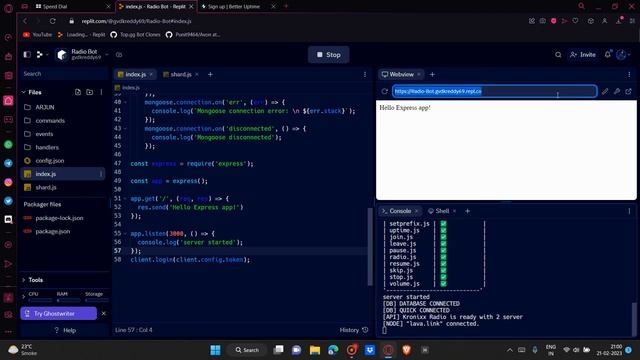This screenshot has width=640, height=360.
Task: Open webview devtools wrench icon
Action: click(x=617, y=91)
